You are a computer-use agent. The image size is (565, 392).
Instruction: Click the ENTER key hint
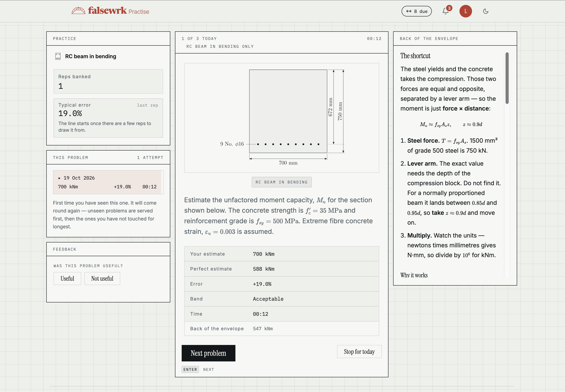[190, 369]
